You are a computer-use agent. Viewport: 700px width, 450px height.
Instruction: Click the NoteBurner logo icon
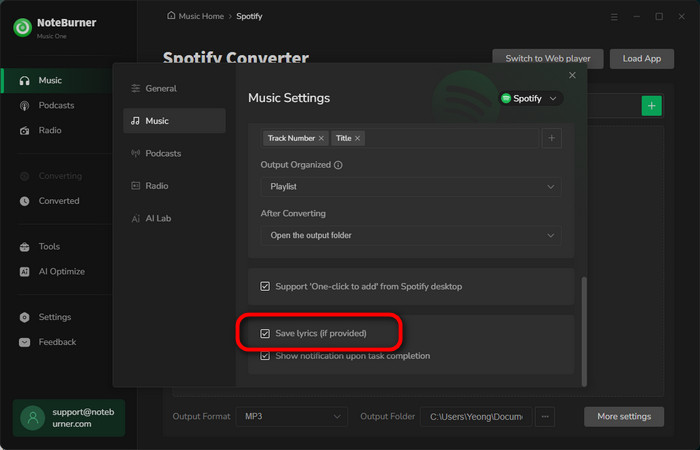22,28
